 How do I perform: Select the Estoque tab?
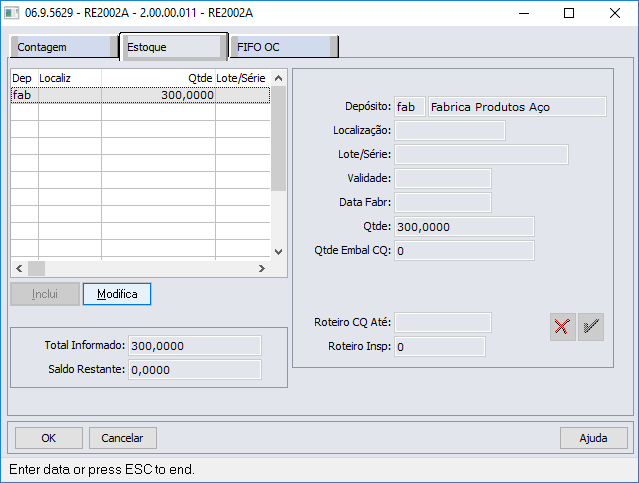tap(173, 47)
